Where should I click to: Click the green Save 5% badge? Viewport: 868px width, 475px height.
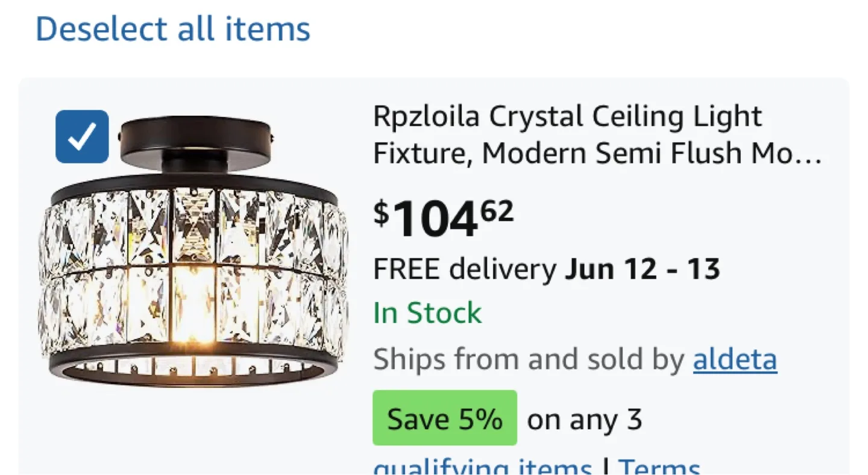pyautogui.click(x=444, y=418)
